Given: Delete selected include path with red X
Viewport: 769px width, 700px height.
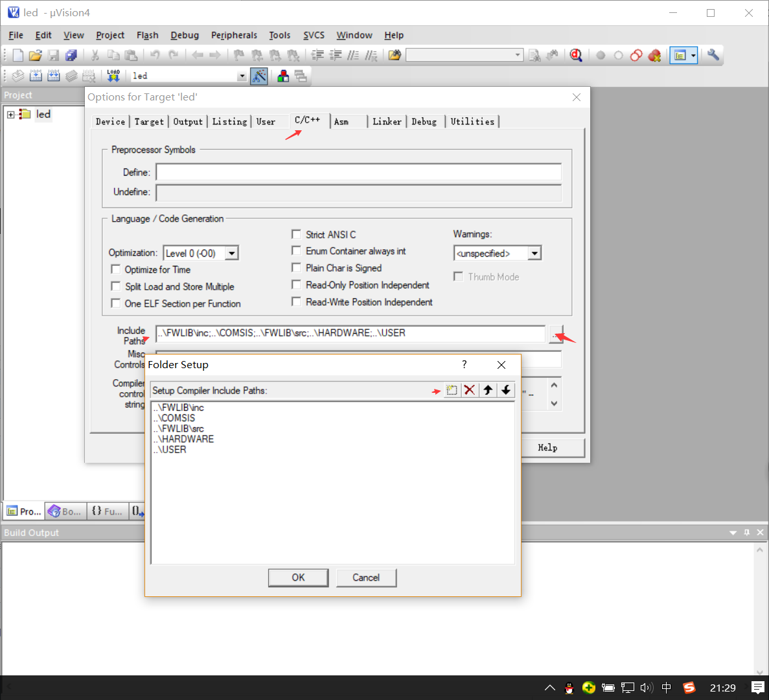Looking at the screenshot, I should (x=469, y=390).
